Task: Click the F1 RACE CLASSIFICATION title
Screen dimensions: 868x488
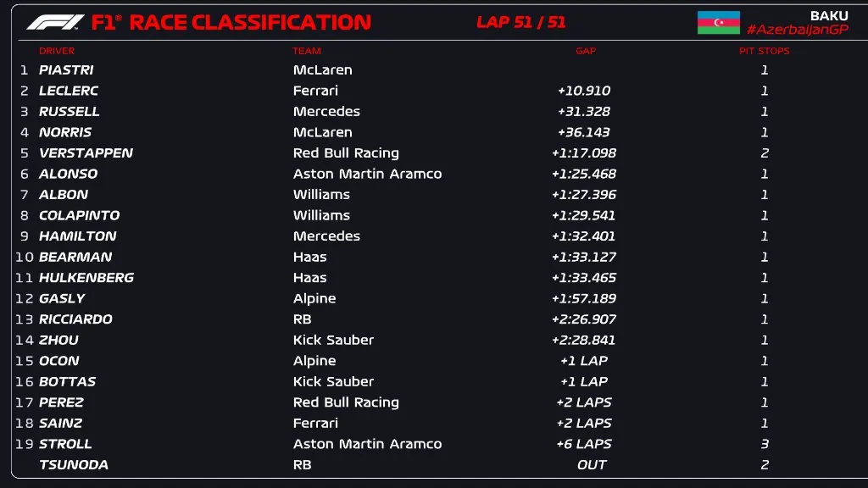Action: [x=231, y=22]
